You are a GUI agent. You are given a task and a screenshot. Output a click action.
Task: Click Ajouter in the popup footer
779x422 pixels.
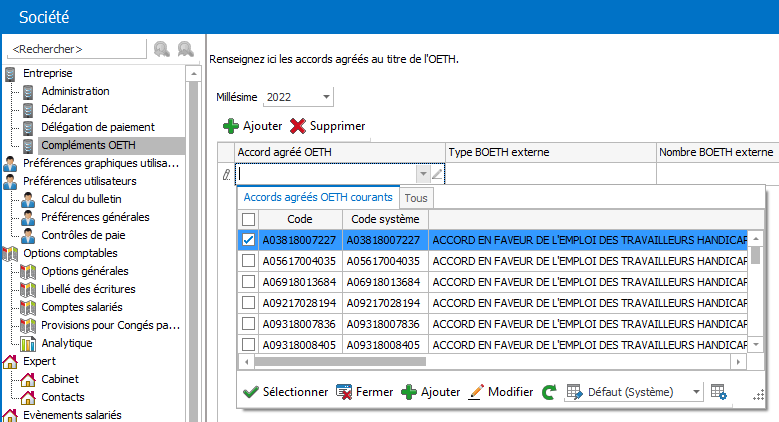point(431,392)
